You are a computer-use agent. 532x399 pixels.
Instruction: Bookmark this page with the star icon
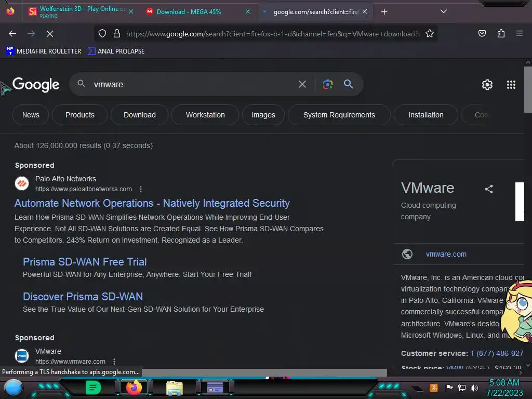click(430, 34)
